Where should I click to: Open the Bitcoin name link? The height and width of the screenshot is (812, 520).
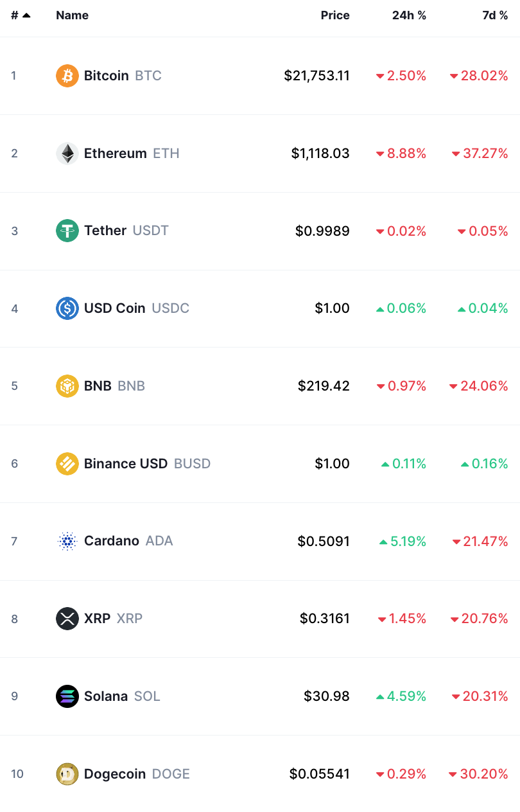point(107,76)
